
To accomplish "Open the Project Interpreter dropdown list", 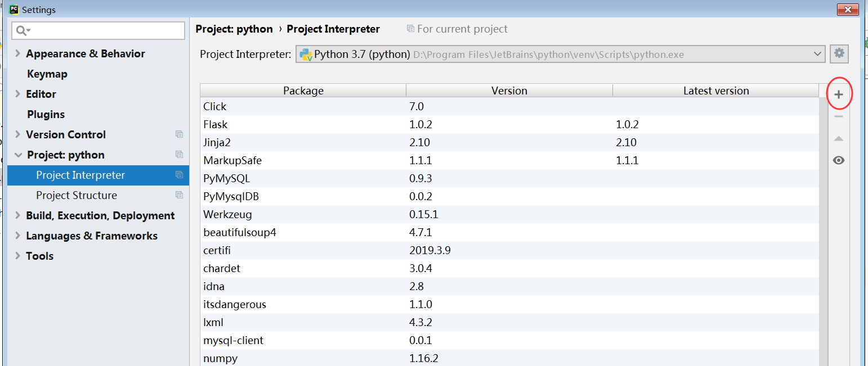I will coord(817,54).
